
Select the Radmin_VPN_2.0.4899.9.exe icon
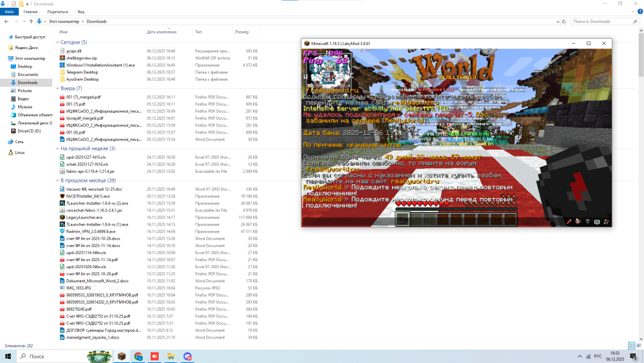(x=62, y=231)
